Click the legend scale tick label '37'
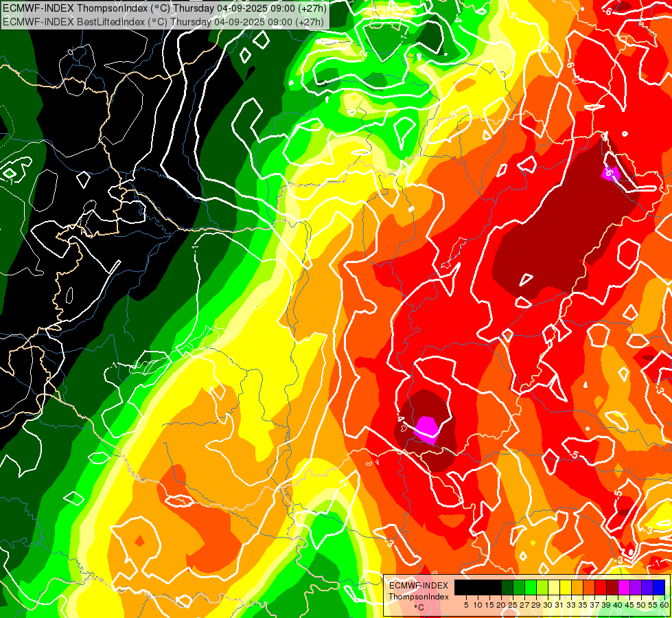This screenshot has width=672, height=618. (x=594, y=605)
